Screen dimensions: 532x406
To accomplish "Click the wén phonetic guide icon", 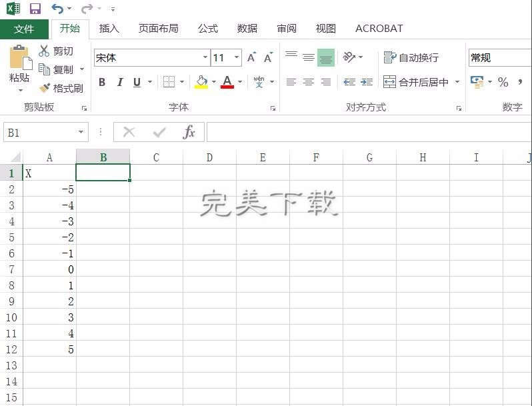I will point(259,82).
